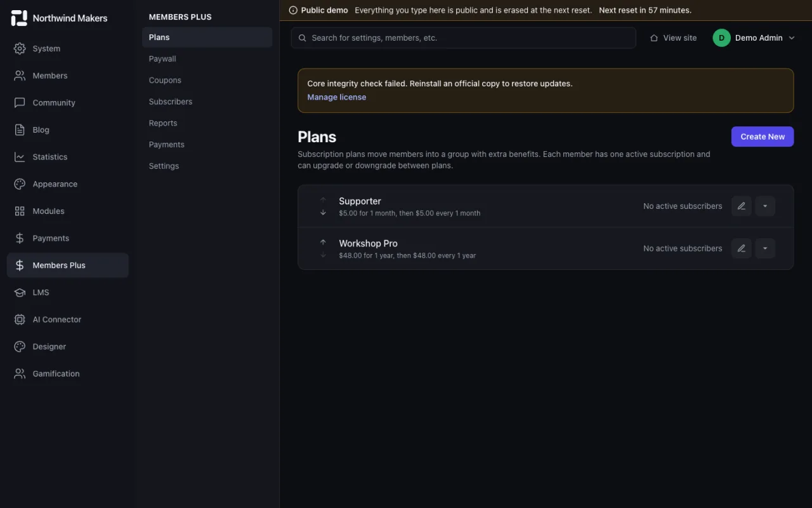This screenshot has height=508, width=812.
Task: Open the Paywall section
Action: (207, 59)
